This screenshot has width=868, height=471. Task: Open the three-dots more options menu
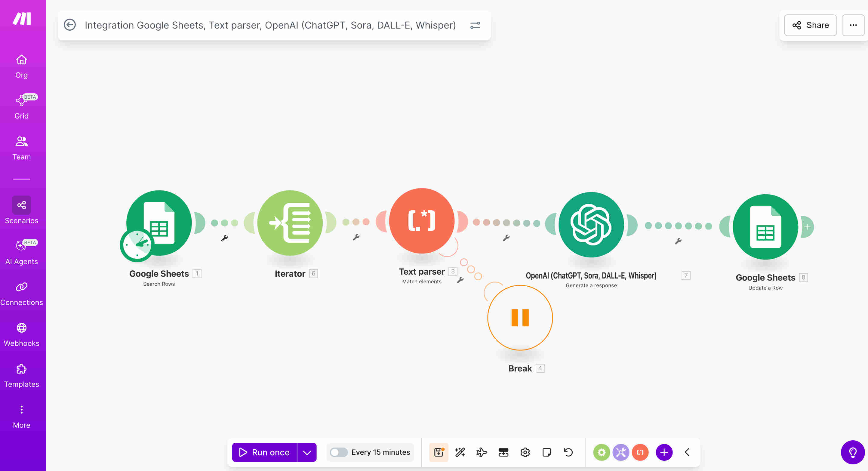click(853, 25)
